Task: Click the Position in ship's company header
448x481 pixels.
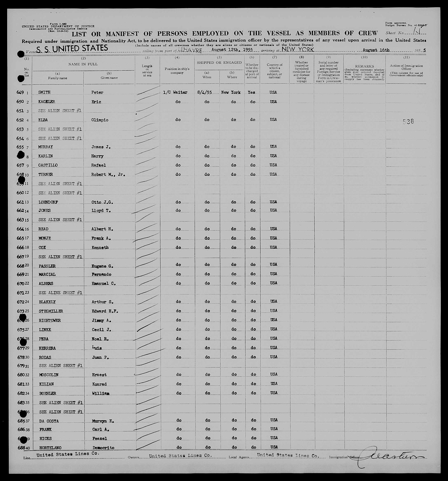Action: point(177,71)
